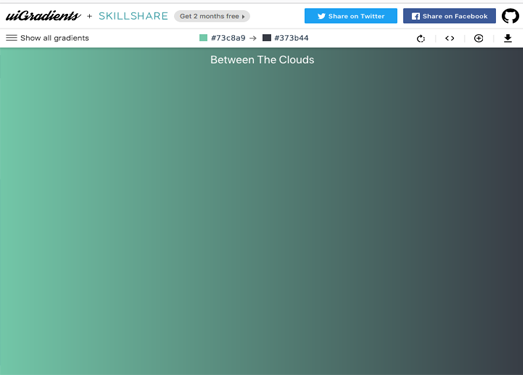
Task: Click the dark #373b44 color swatch
Action: [267, 38]
